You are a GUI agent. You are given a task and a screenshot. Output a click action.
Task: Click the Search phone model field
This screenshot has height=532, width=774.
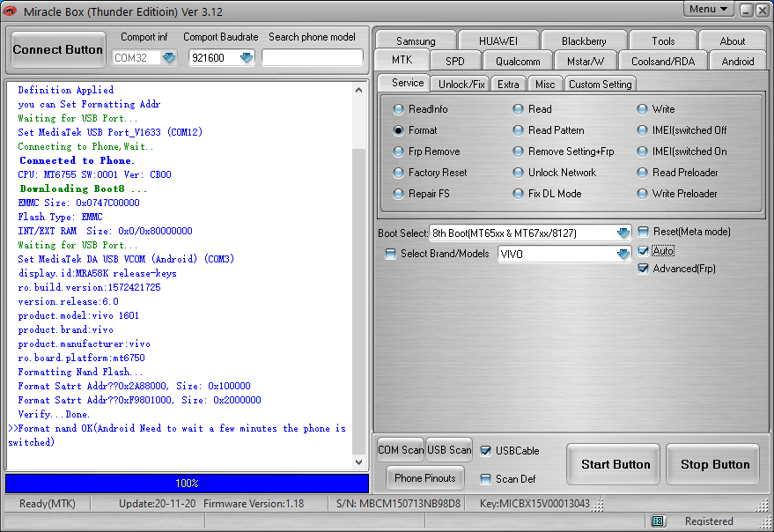pyautogui.click(x=313, y=58)
